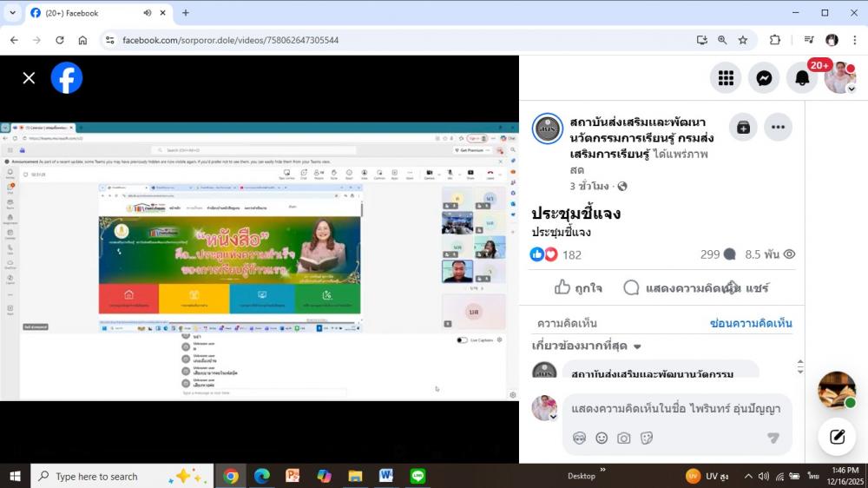Switch to the (20+) Facebook browser tab
868x488 pixels.
87,13
